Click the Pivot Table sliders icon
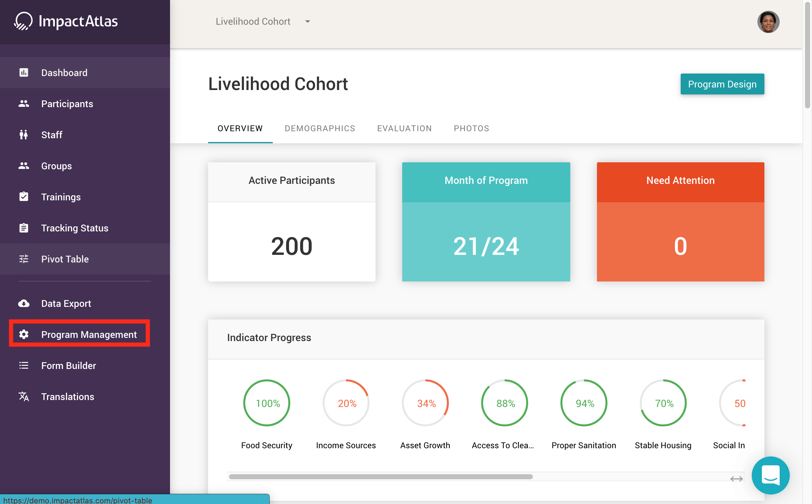 pyautogui.click(x=24, y=259)
